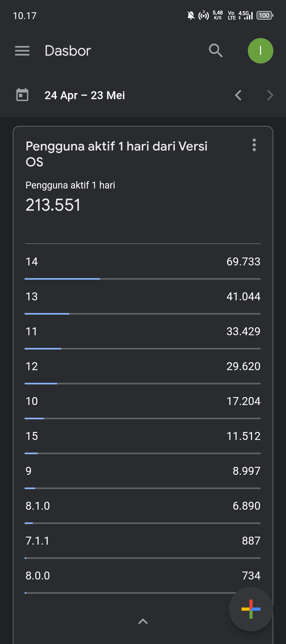The width and height of the screenshot is (286, 644).
Task: Open the card title Pengguna aktif 1 hari dari Versi OS
Action: tap(117, 154)
